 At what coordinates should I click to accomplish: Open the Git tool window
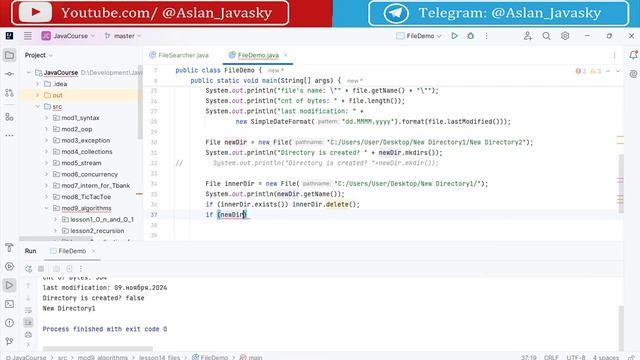coord(9,341)
